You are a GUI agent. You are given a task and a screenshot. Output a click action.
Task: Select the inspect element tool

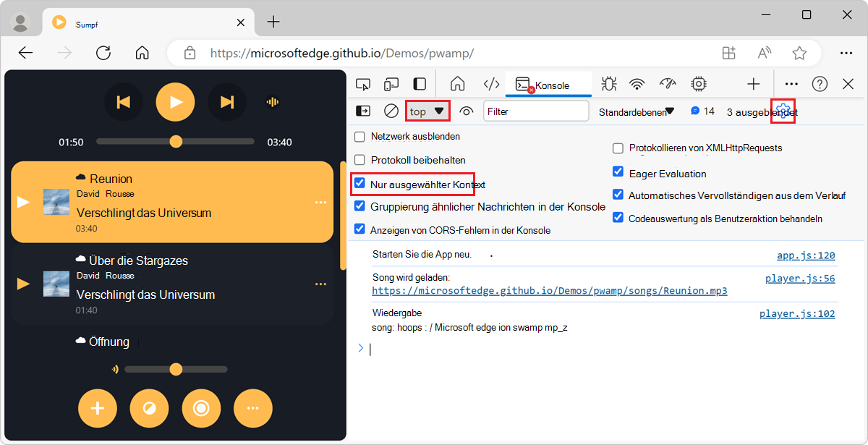coord(363,84)
